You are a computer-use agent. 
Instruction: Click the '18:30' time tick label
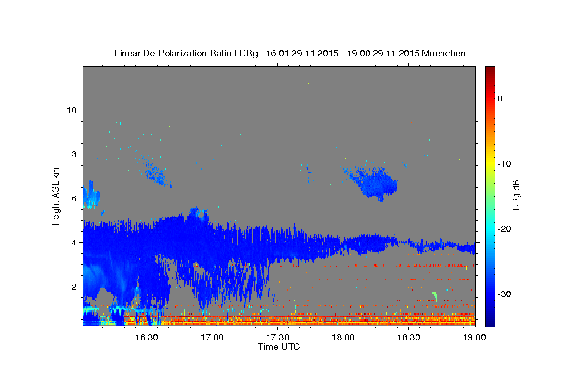point(409,337)
